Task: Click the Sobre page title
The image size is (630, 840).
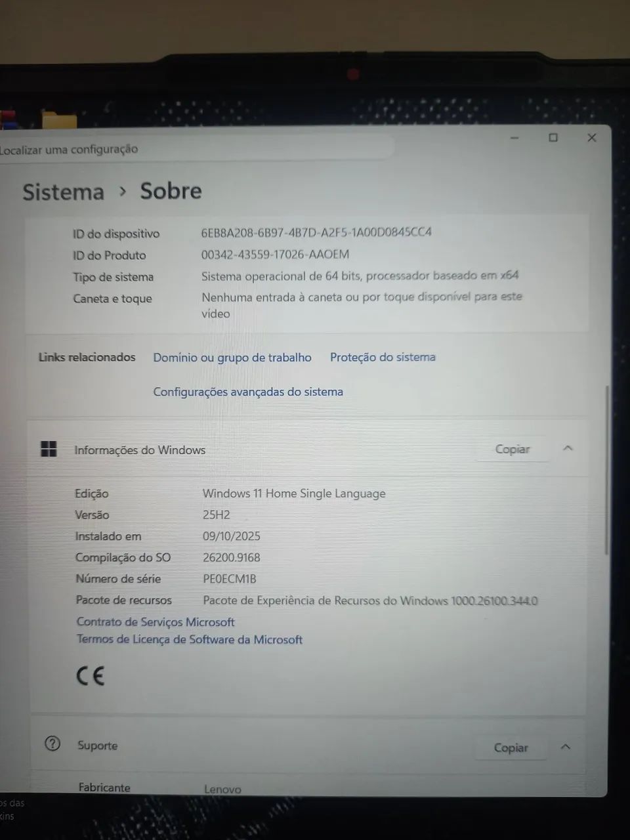Action: pyautogui.click(x=171, y=191)
